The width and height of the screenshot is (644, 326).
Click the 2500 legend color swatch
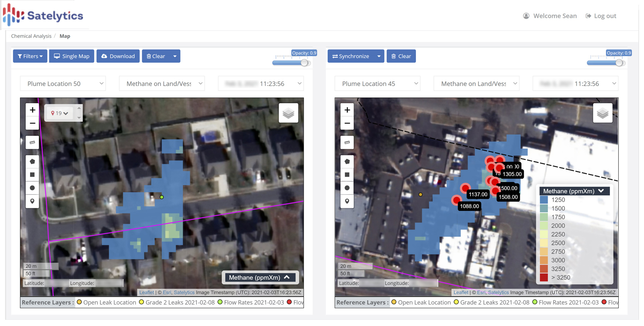(544, 243)
